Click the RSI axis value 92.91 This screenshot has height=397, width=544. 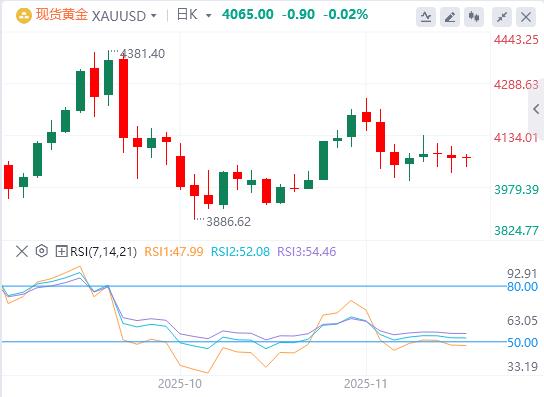point(522,273)
